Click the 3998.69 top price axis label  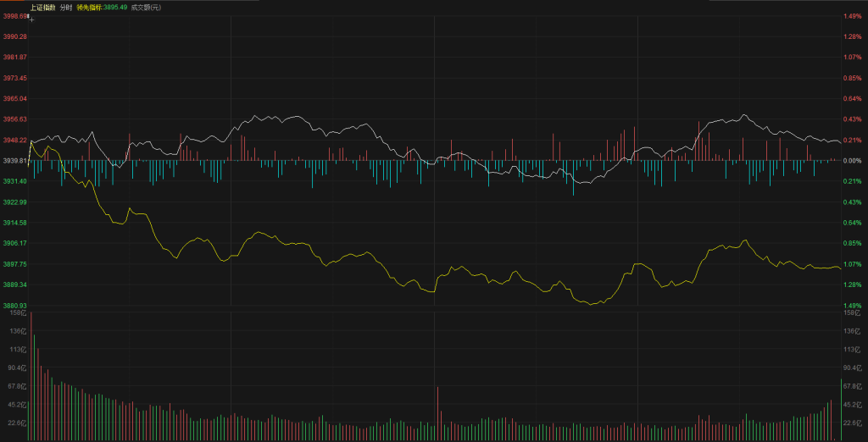click(14, 16)
